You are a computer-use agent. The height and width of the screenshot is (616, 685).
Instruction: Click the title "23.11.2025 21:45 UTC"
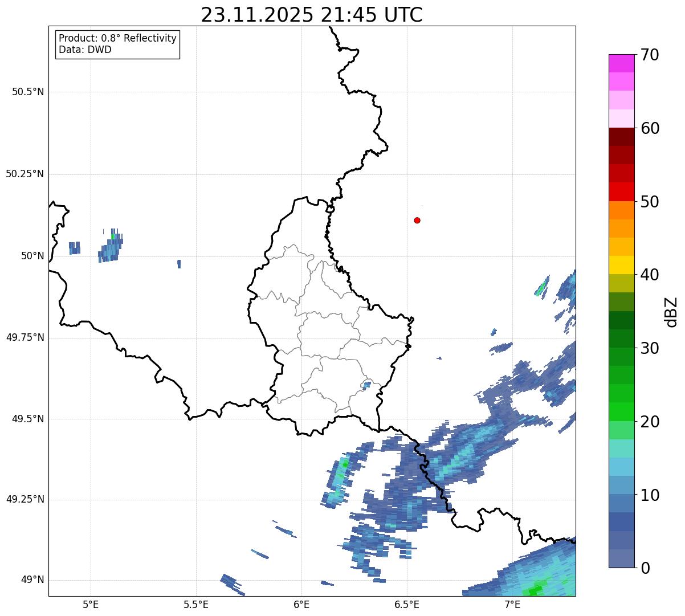pos(312,15)
